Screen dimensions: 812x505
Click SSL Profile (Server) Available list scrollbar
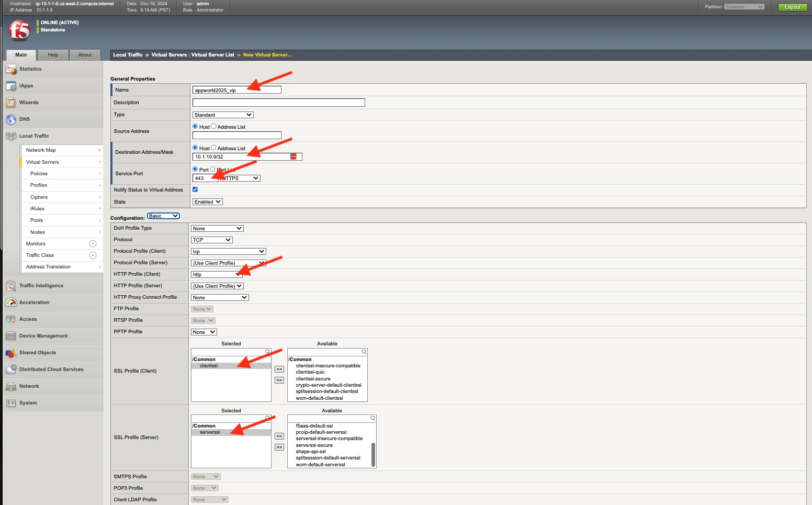(373, 454)
